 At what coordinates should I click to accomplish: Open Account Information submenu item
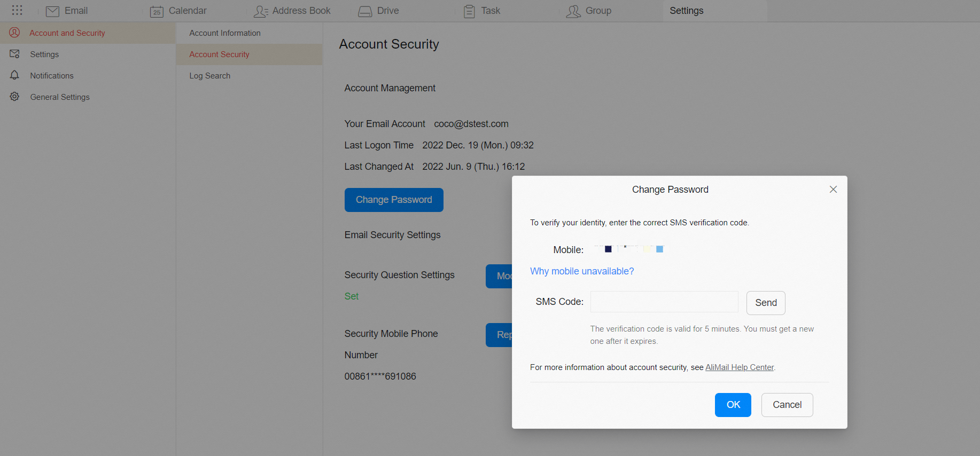[x=224, y=33]
